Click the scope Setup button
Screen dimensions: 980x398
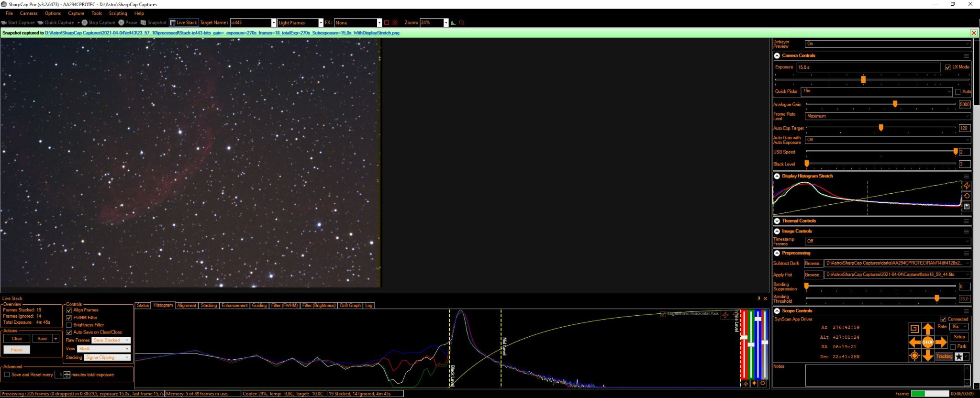click(959, 337)
